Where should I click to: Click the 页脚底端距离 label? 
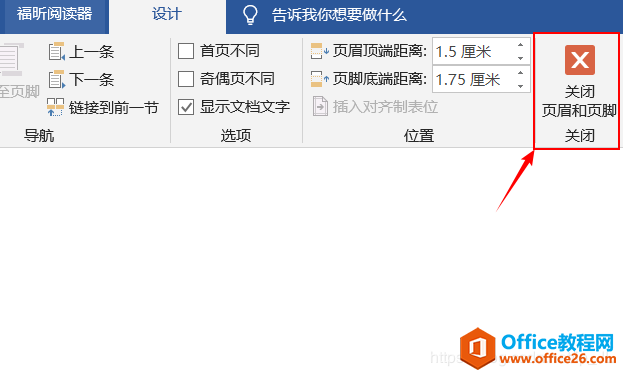click(x=379, y=79)
